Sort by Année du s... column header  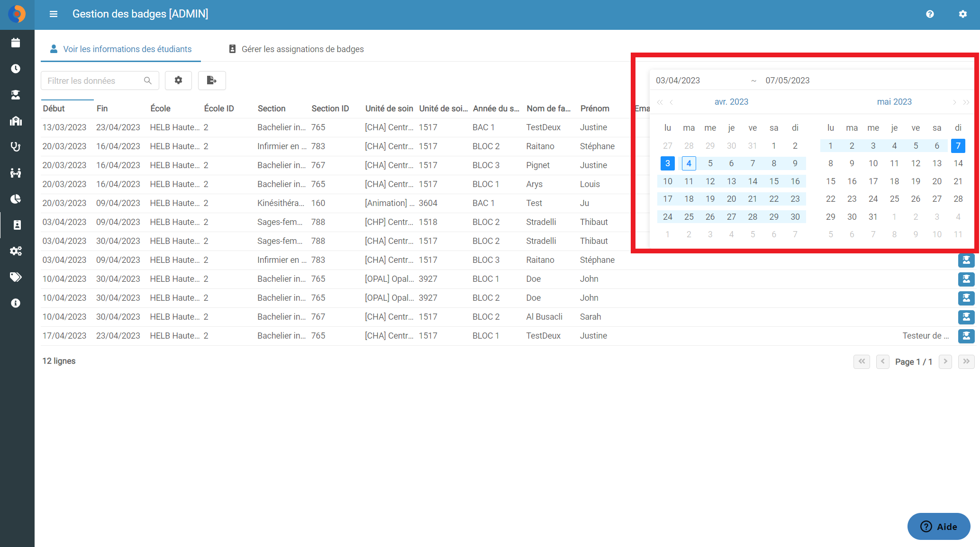(x=496, y=108)
